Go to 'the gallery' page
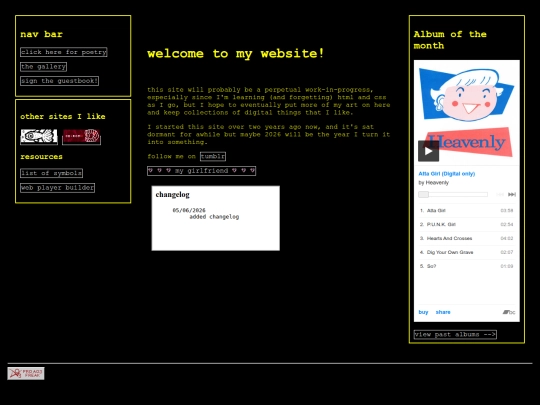This screenshot has width=540, height=405. (x=43, y=66)
